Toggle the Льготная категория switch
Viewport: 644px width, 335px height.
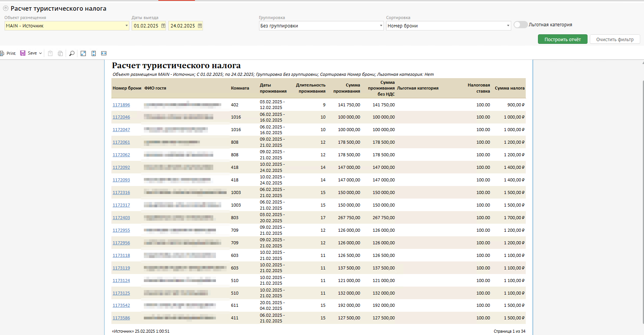tap(520, 25)
